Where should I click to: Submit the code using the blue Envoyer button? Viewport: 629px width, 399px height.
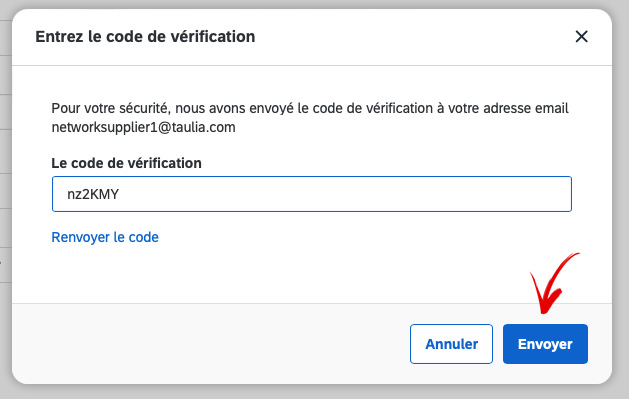[x=545, y=344]
